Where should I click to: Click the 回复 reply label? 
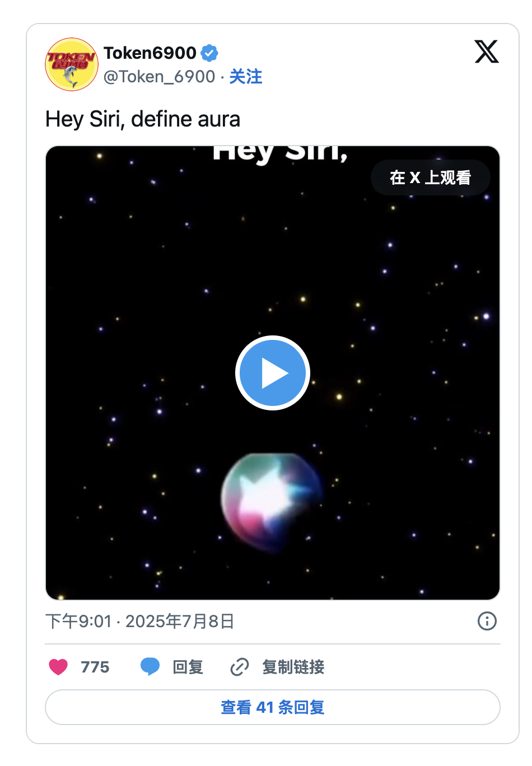point(188,667)
